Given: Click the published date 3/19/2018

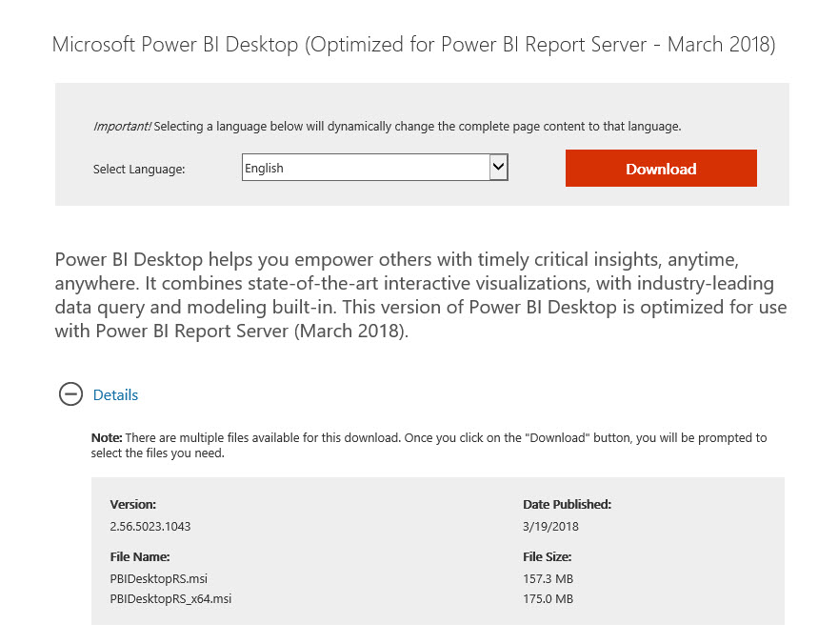Looking at the screenshot, I should pyautogui.click(x=550, y=527).
